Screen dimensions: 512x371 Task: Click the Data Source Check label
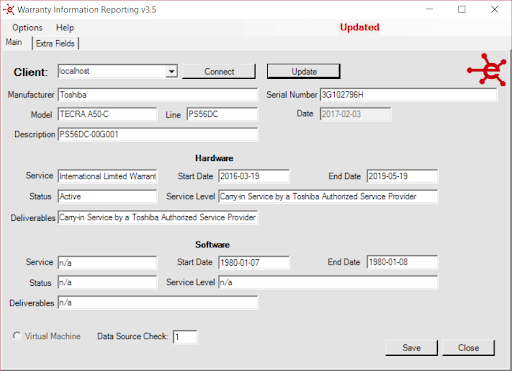coord(132,336)
